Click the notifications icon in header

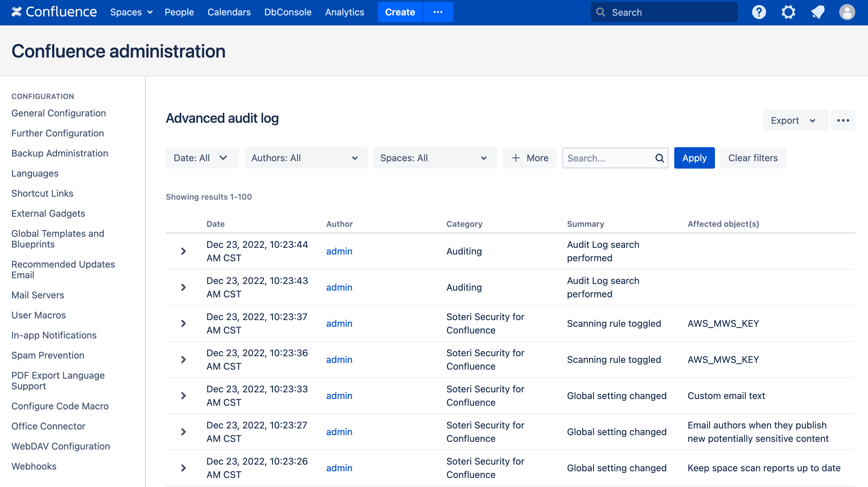(818, 12)
